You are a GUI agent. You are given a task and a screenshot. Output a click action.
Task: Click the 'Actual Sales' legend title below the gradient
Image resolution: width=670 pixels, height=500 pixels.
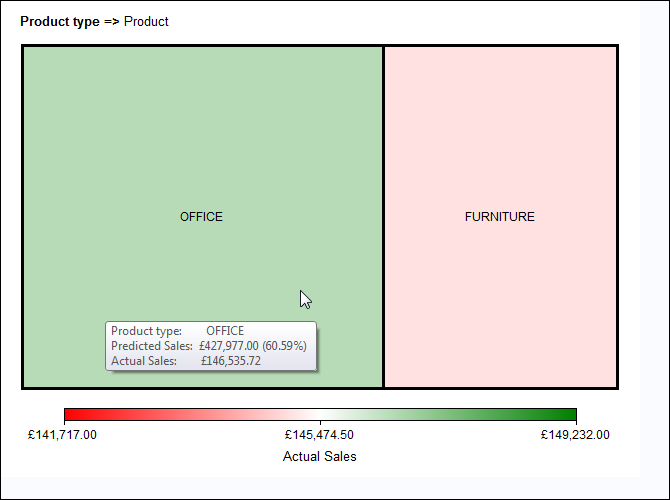coord(320,456)
